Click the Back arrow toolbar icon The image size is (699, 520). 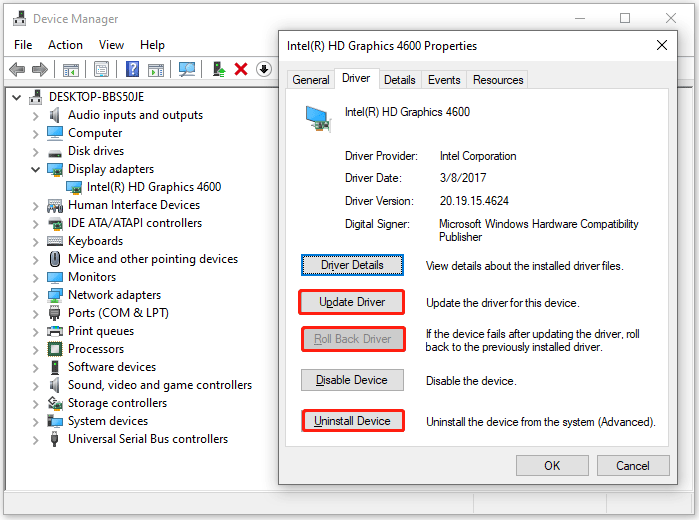17,70
